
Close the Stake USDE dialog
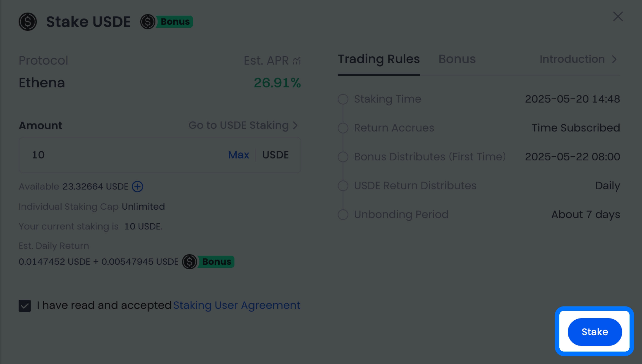pyautogui.click(x=618, y=17)
